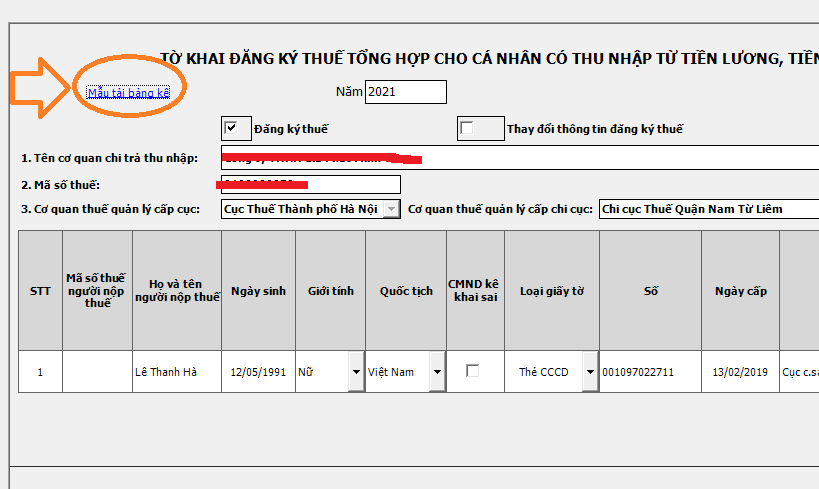Toggle the 'Đăng ký thuế' checkbox

point(230,128)
